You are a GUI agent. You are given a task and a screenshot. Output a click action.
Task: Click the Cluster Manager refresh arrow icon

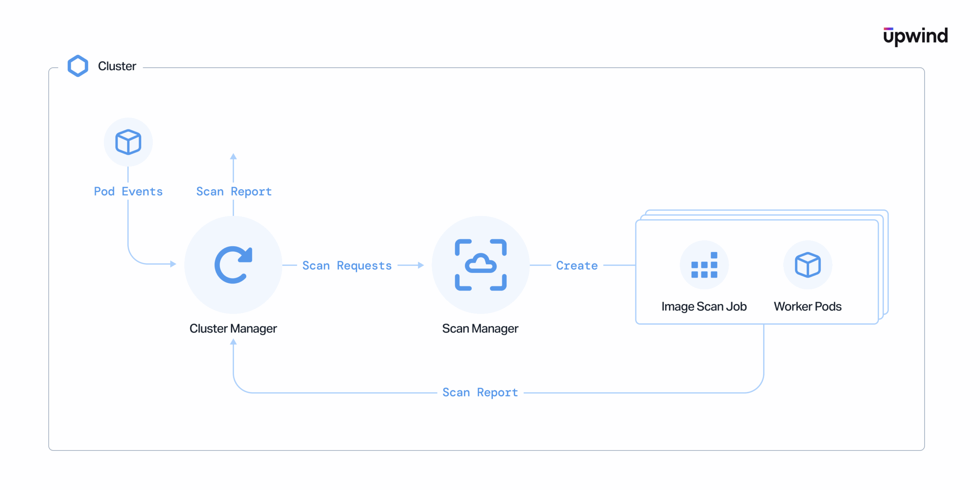click(233, 265)
